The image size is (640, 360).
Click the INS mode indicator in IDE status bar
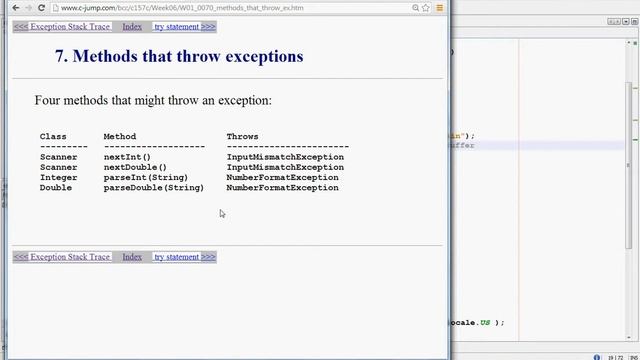pyautogui.click(x=634, y=358)
